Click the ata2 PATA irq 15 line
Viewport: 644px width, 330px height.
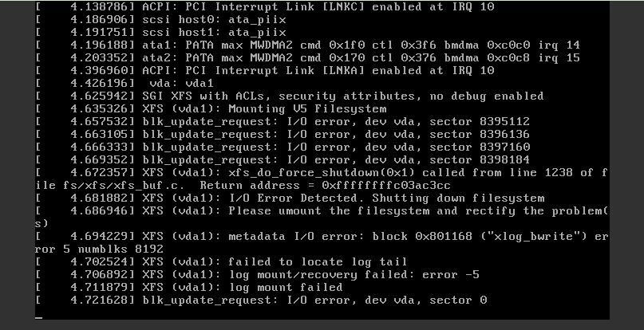click(307, 58)
